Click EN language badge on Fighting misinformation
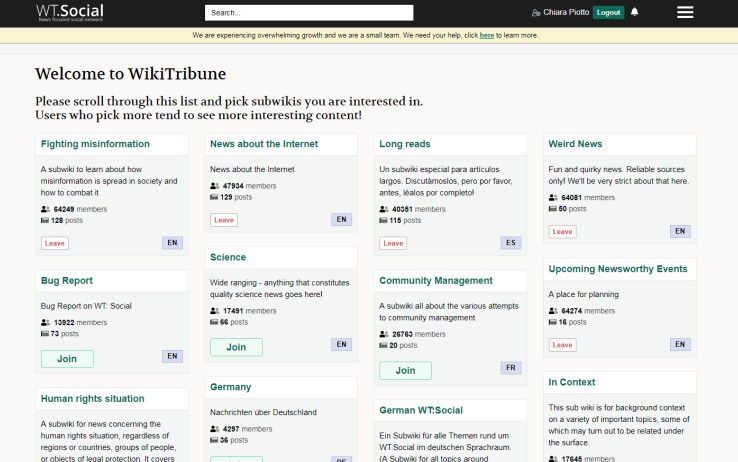 click(x=172, y=243)
